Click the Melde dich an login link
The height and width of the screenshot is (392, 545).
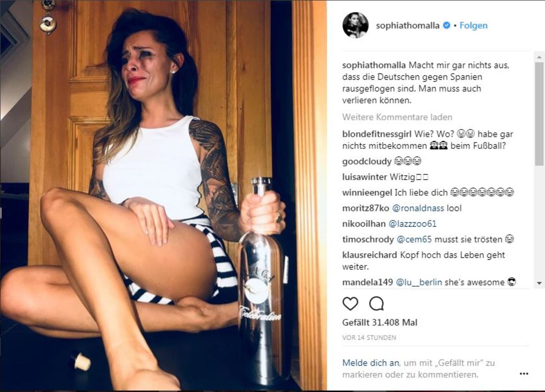(x=371, y=362)
